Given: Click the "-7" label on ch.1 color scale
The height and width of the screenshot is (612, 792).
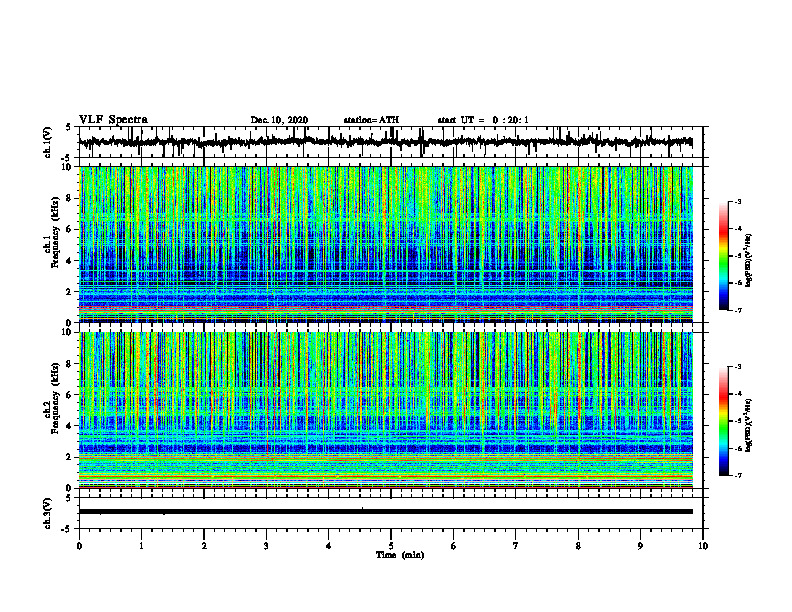Looking at the screenshot, I should pyautogui.click(x=737, y=310).
